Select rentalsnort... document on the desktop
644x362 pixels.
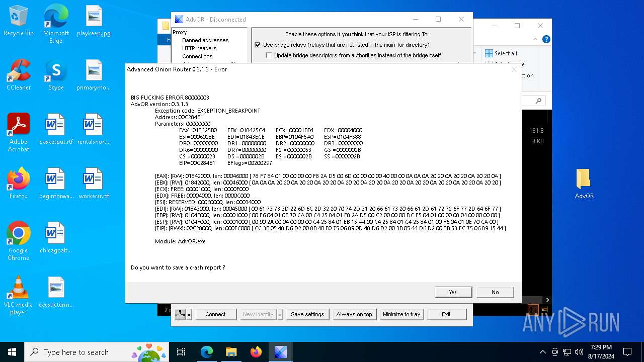tap(94, 129)
